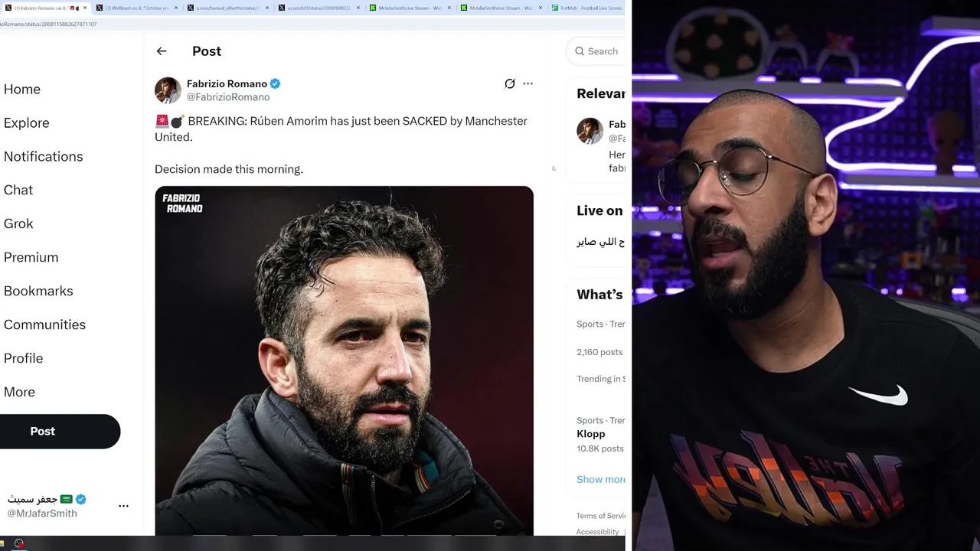The height and width of the screenshot is (551, 980).
Task: Open Bookmarks from the sidebar
Action: (x=38, y=291)
